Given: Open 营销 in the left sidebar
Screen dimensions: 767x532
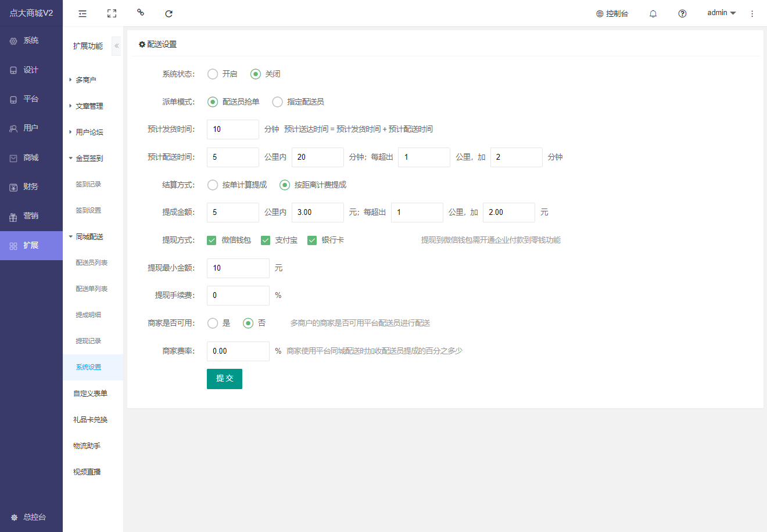Looking at the screenshot, I should click(31, 216).
